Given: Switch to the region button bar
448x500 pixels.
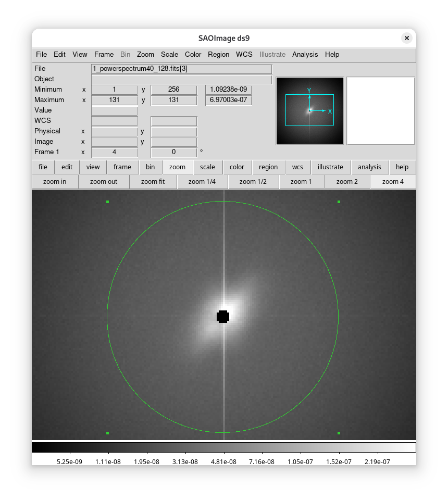Looking at the screenshot, I should (x=268, y=167).
